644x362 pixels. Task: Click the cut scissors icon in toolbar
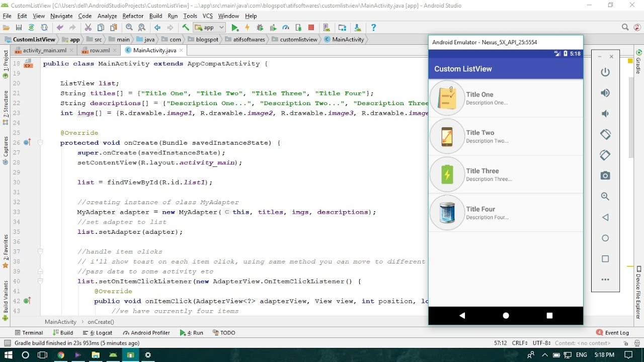click(x=88, y=28)
